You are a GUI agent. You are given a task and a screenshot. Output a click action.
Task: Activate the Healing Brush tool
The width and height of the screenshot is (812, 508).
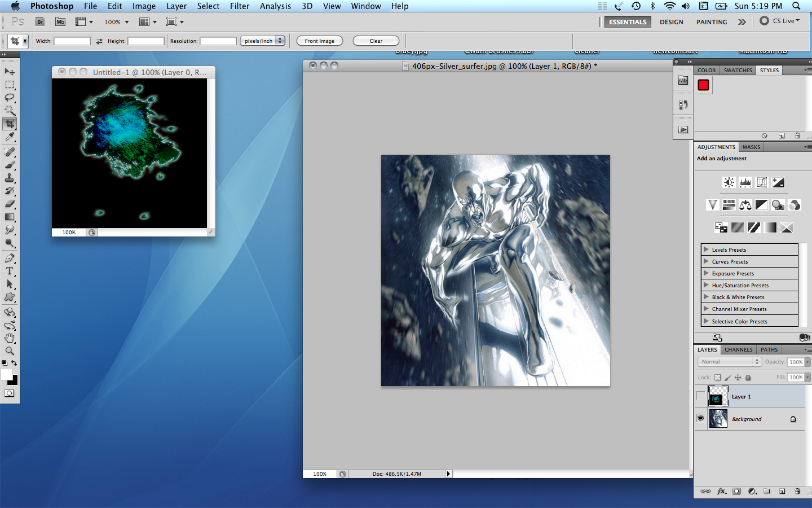pos(10,151)
